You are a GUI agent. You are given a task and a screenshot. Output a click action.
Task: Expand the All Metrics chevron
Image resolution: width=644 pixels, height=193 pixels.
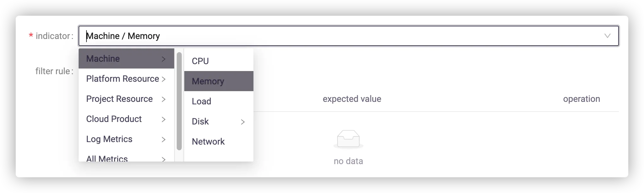click(x=164, y=159)
